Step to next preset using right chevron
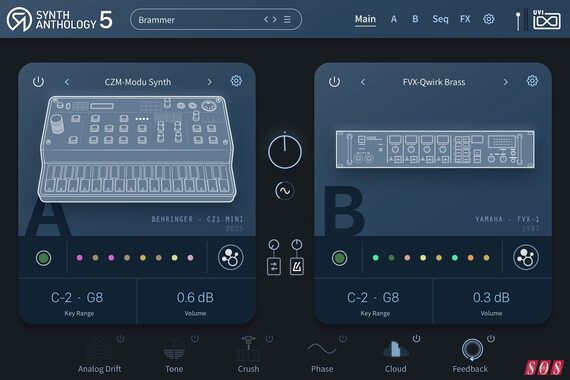 click(x=274, y=20)
